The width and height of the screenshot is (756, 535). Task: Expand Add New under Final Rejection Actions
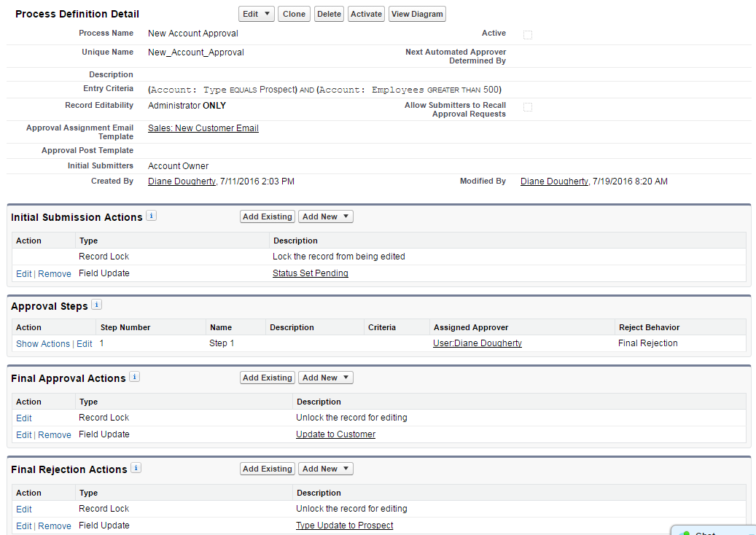(325, 469)
